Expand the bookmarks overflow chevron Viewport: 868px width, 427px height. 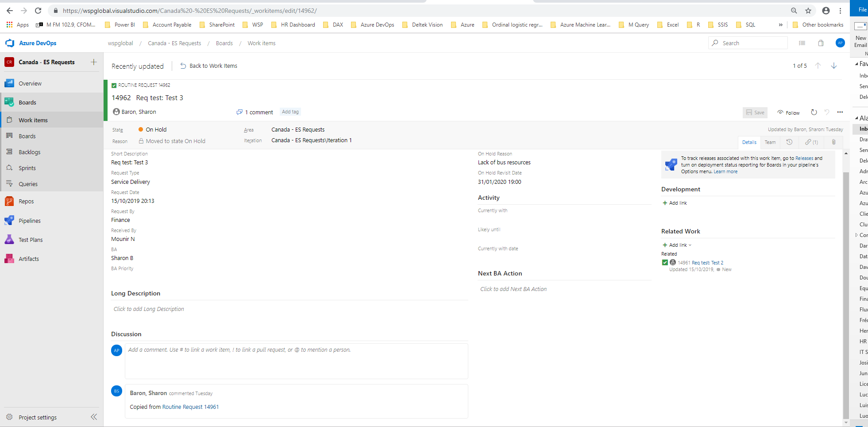pyautogui.click(x=780, y=25)
